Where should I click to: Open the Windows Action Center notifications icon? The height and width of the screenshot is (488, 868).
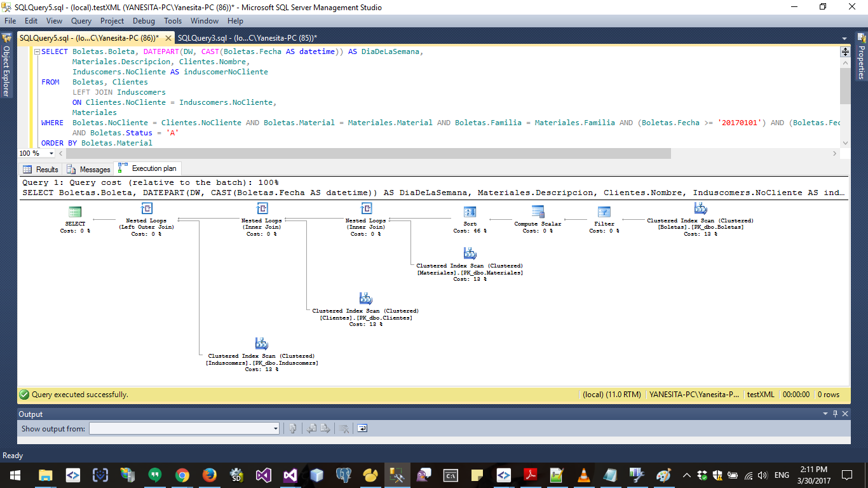click(x=846, y=475)
